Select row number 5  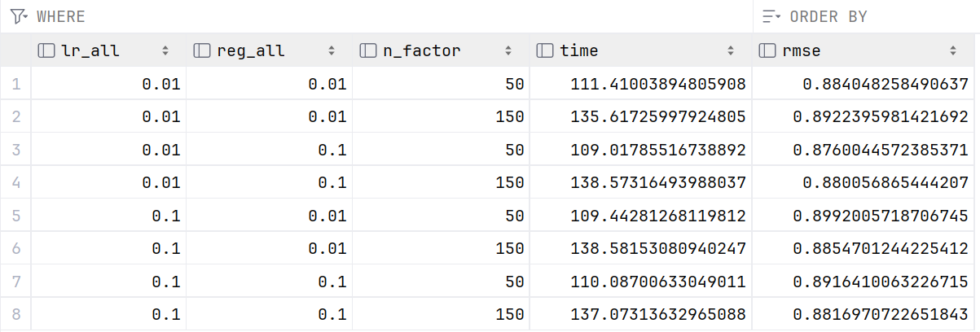pos(15,216)
